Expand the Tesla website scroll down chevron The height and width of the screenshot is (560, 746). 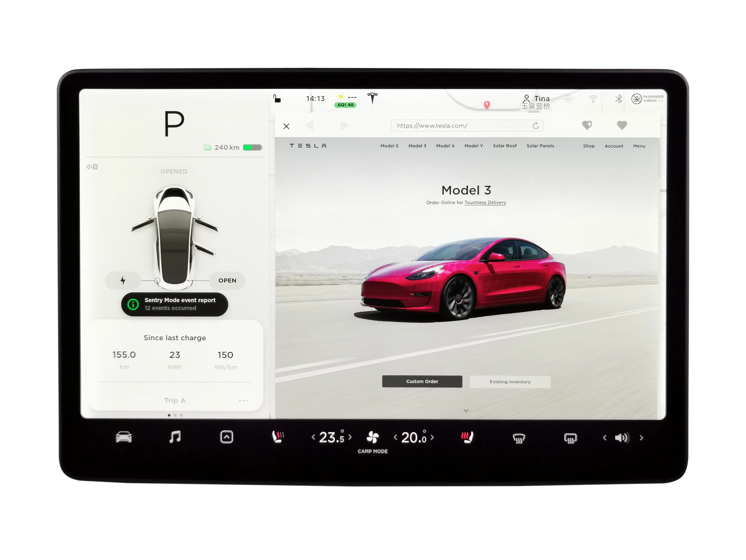(467, 410)
